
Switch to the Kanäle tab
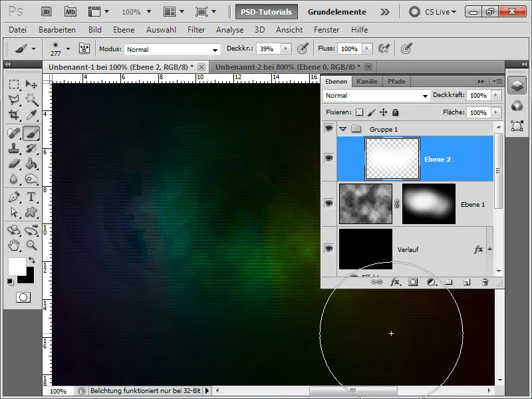pyautogui.click(x=367, y=81)
